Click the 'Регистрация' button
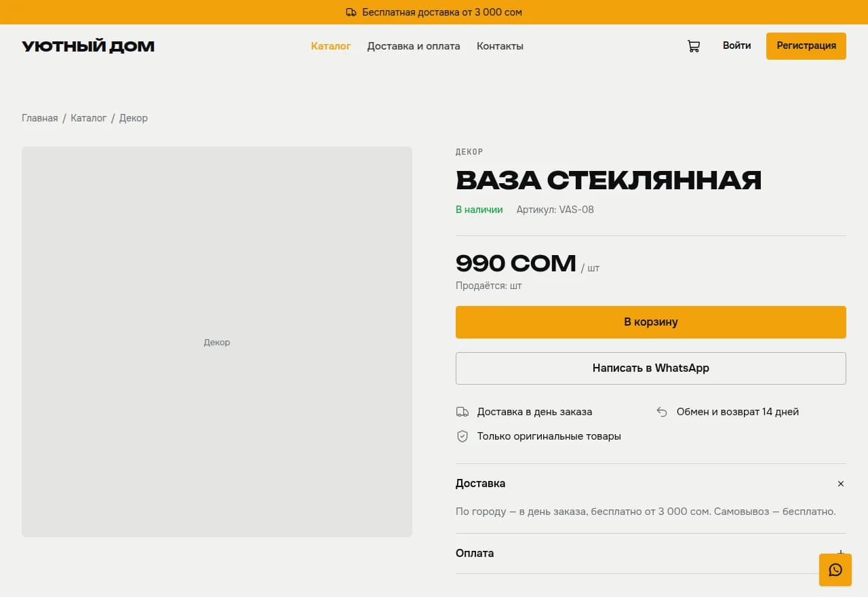This screenshot has width=868, height=597. [806, 46]
